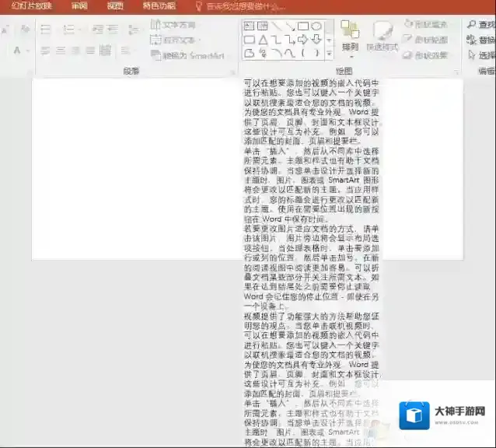Screen dimensions: 496x448
Task: Open 形状效果 shape effects menu
Action: [425, 55]
